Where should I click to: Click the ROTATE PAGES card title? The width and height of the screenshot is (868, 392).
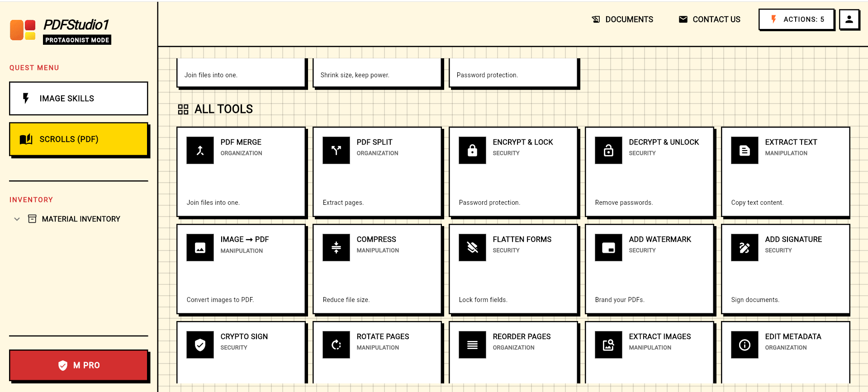pyautogui.click(x=383, y=336)
